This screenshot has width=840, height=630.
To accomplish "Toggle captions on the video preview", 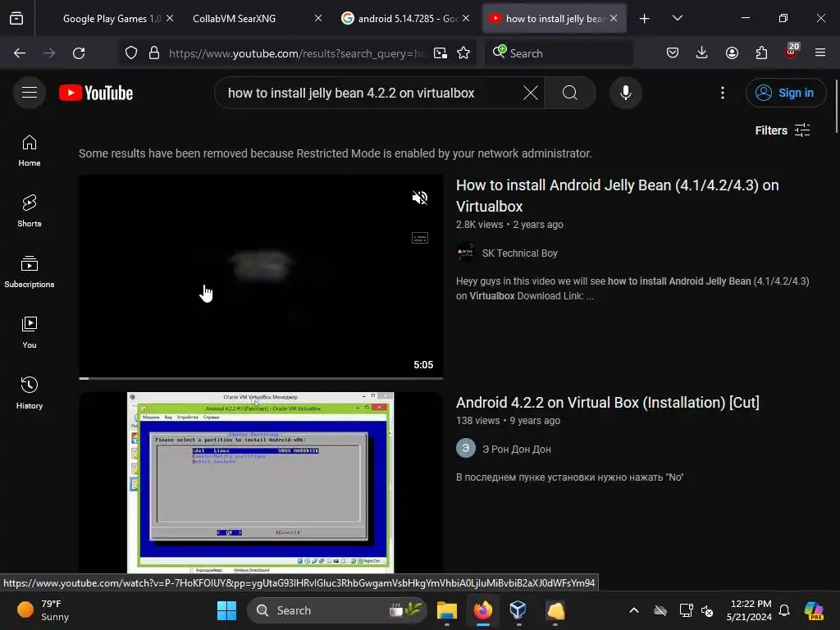I will coord(419,238).
